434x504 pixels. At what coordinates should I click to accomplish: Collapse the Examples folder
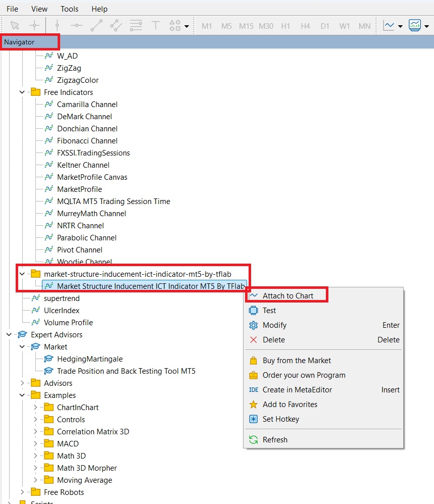tap(22, 395)
